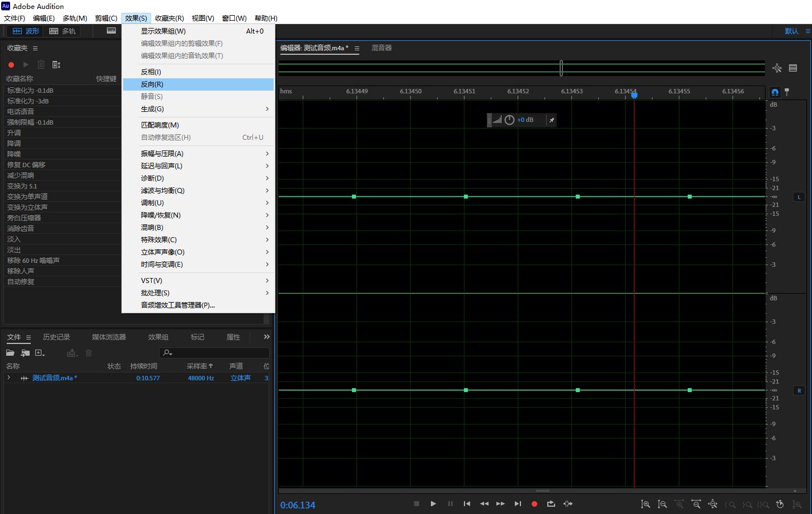Screen dimensions: 812x514
Task: Start recording with the red Record button
Action: (x=534, y=504)
